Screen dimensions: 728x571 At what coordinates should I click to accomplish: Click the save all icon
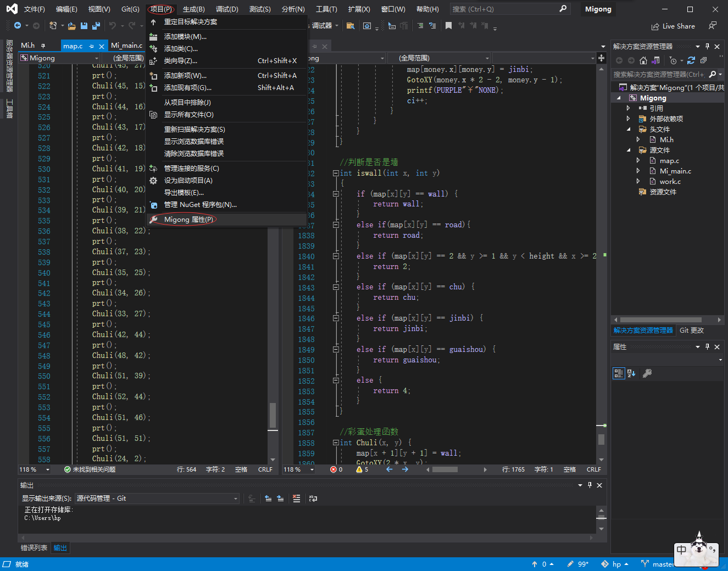tap(96, 26)
